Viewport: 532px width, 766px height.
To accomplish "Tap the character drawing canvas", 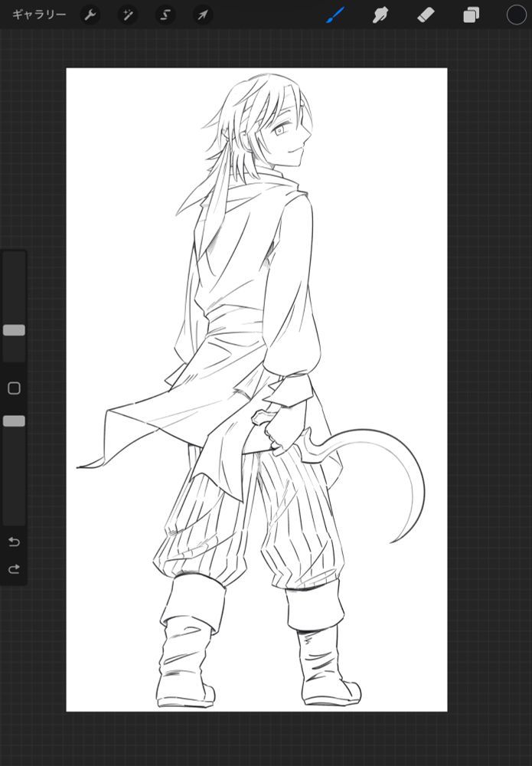I will [256, 389].
